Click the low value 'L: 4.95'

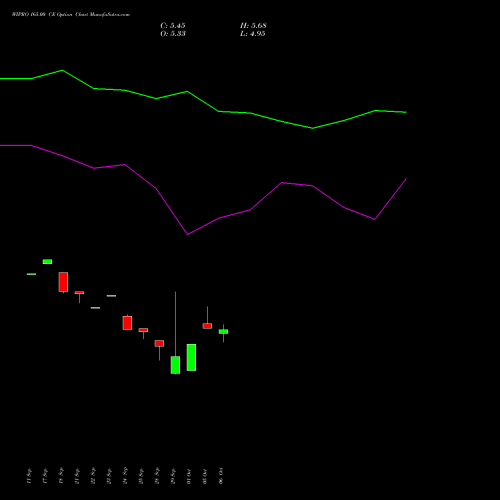coord(253,34)
